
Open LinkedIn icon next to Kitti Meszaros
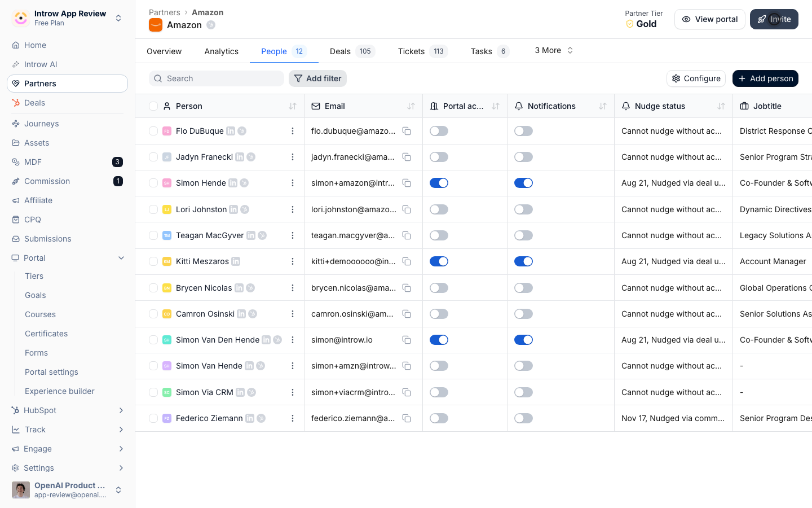236,261
